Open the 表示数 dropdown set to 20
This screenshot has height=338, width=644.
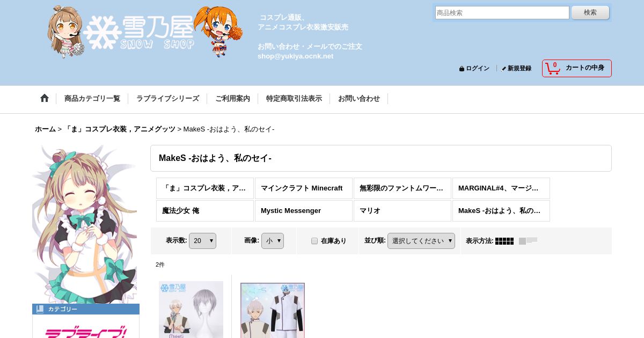202,241
